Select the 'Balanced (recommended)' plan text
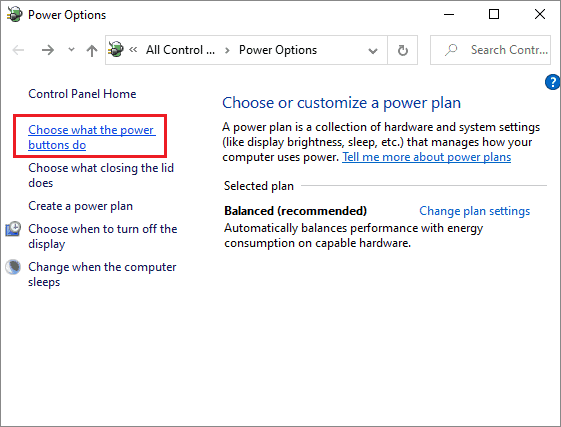This screenshot has width=561, height=427. click(x=296, y=211)
